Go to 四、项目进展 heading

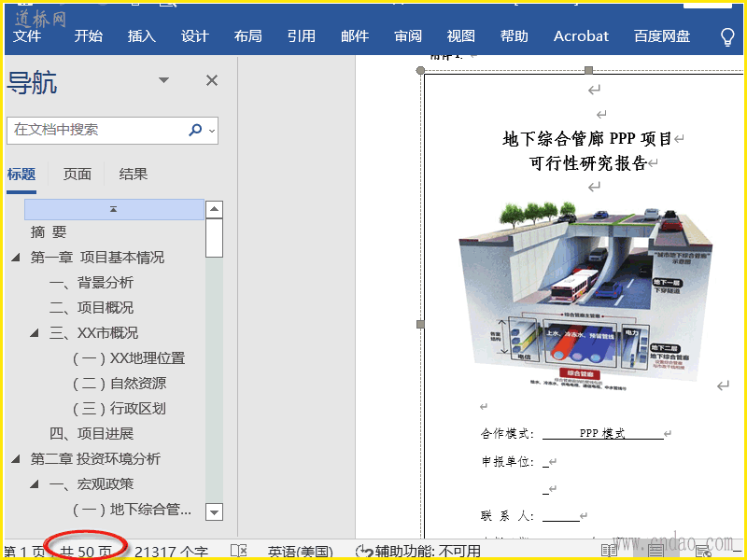pyautogui.click(x=91, y=434)
